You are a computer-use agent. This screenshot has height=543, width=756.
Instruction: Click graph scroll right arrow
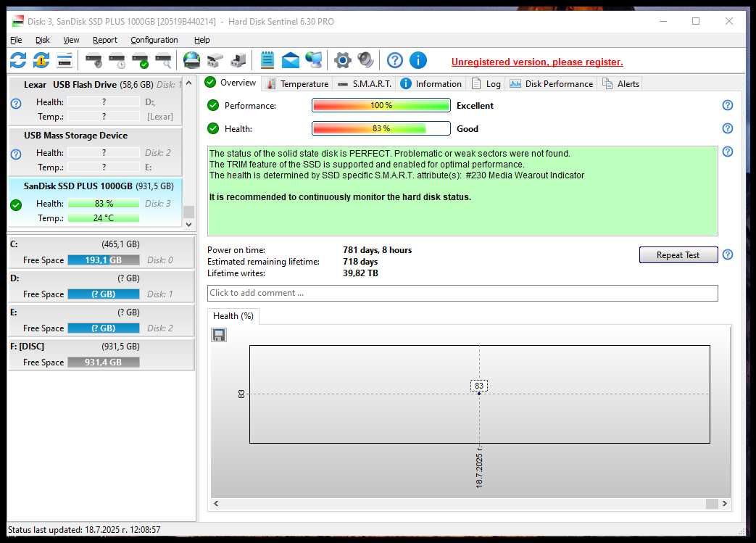coord(725,503)
